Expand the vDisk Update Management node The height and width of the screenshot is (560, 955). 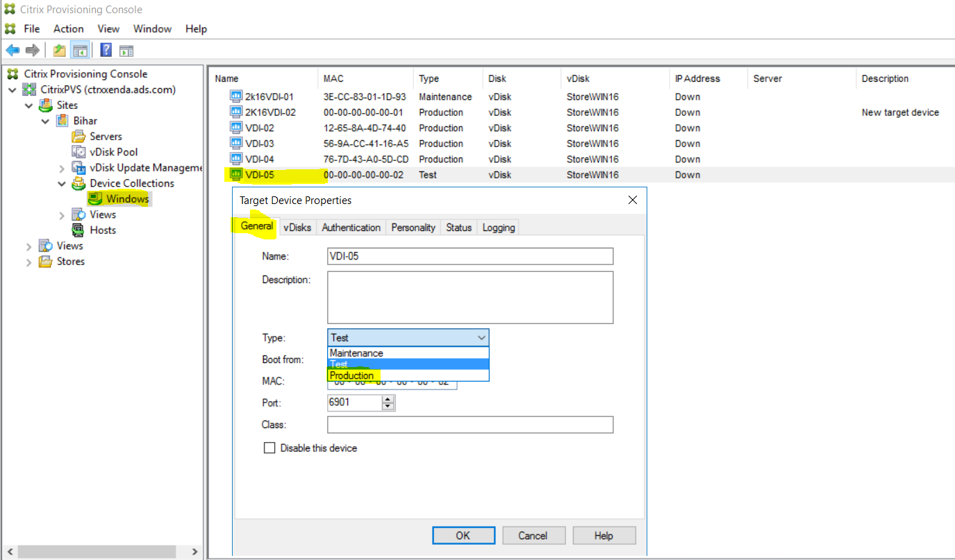point(62,168)
